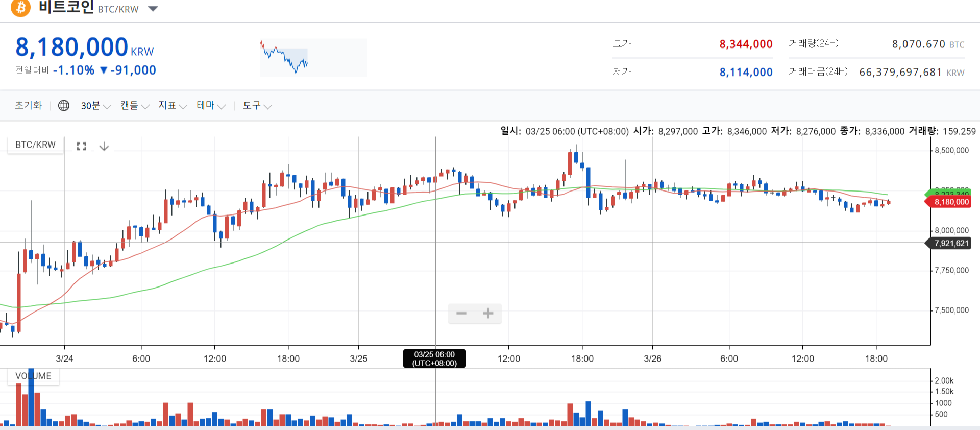Click the BTC/KRW chart legend label
Screen dimensions: 980x430
coord(35,145)
